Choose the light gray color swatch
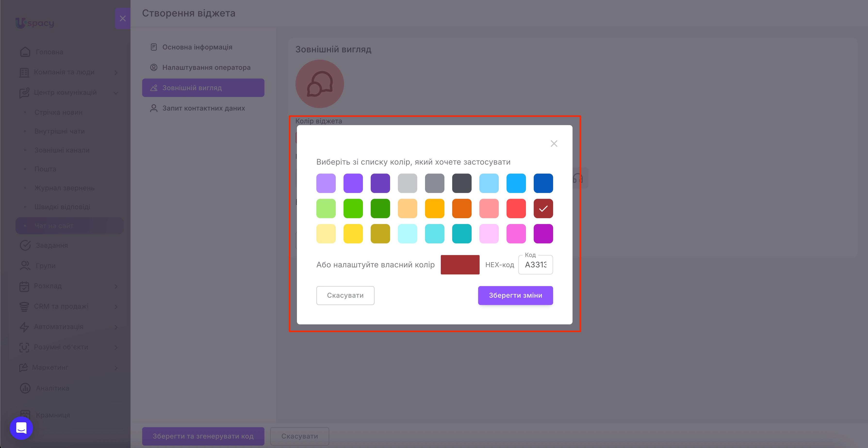This screenshot has height=448, width=868. tap(407, 183)
